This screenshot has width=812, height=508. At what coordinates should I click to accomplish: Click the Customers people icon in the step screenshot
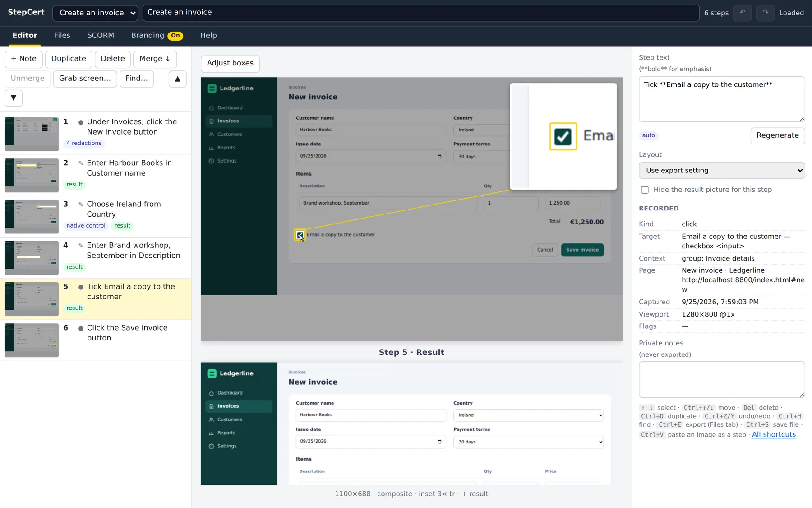point(211,135)
